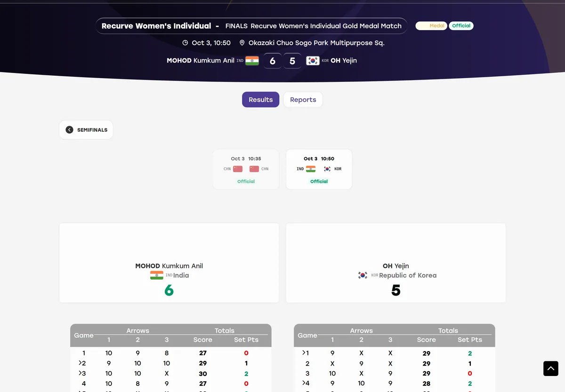Click the Official badge next to Medal
This screenshot has width=565, height=392.
tap(461, 26)
